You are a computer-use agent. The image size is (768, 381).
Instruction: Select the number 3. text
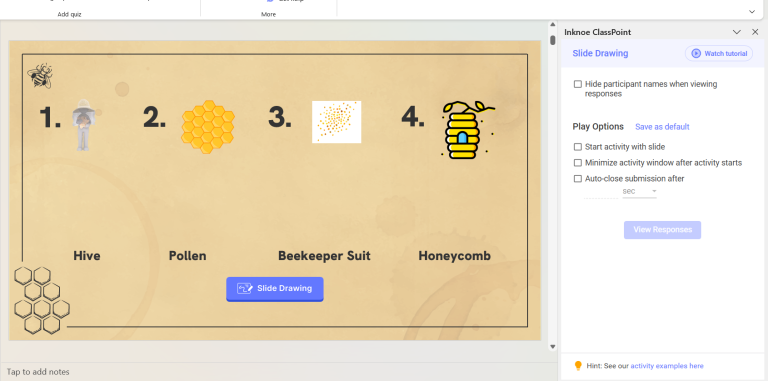point(280,118)
